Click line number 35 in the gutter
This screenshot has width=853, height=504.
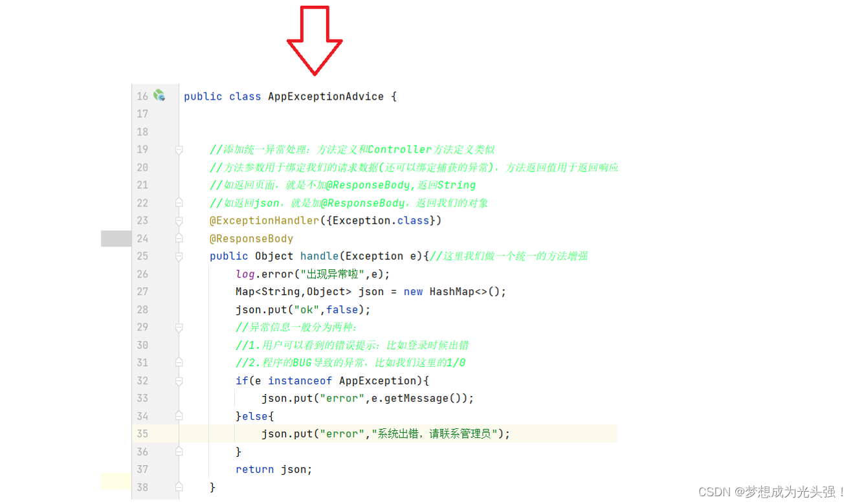142,433
